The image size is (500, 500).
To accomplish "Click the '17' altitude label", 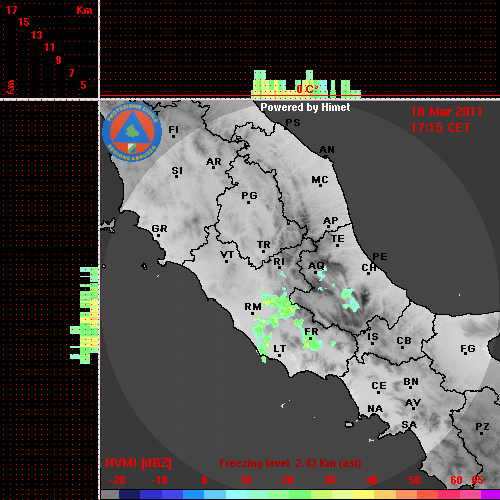I will (11, 10).
